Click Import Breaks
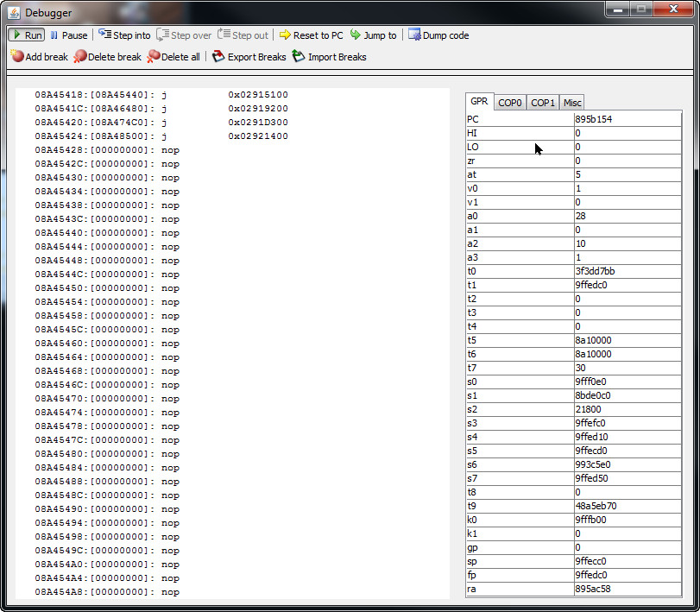 click(x=329, y=57)
